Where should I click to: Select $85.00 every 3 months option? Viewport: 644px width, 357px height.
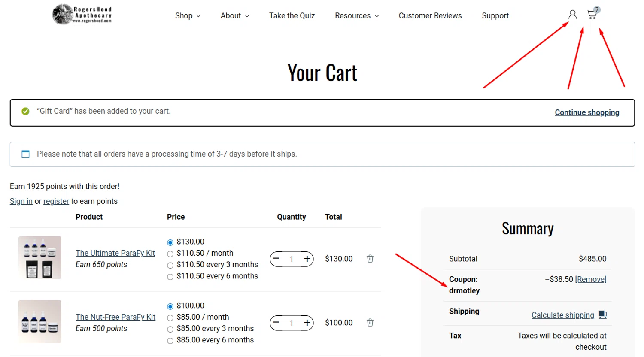pyautogui.click(x=170, y=329)
